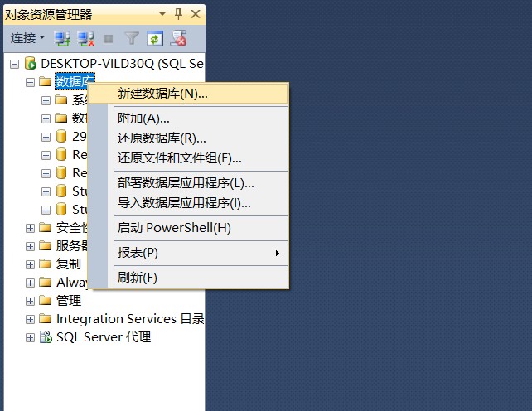This screenshot has height=411, width=532.
Task: Expand the 数 snapshots folder under databases
Action: click(46, 119)
